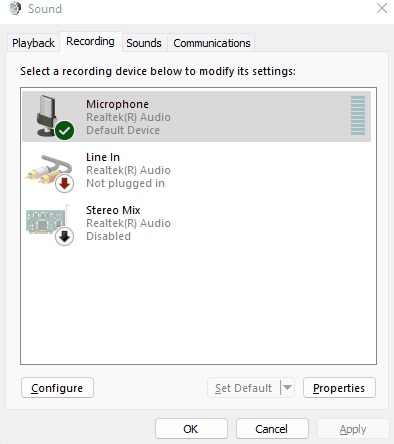Viewport: 394px width, 444px height.
Task: Select the Line In device name
Action: point(103,157)
